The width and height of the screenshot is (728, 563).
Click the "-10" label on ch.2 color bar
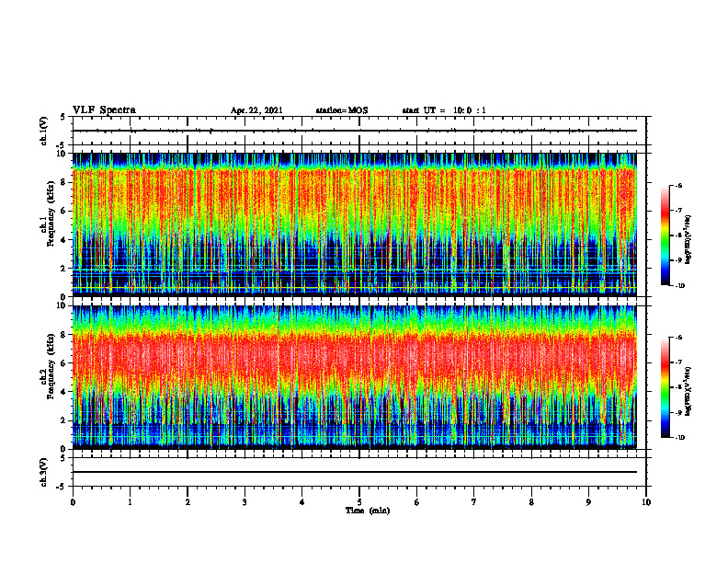coord(679,438)
